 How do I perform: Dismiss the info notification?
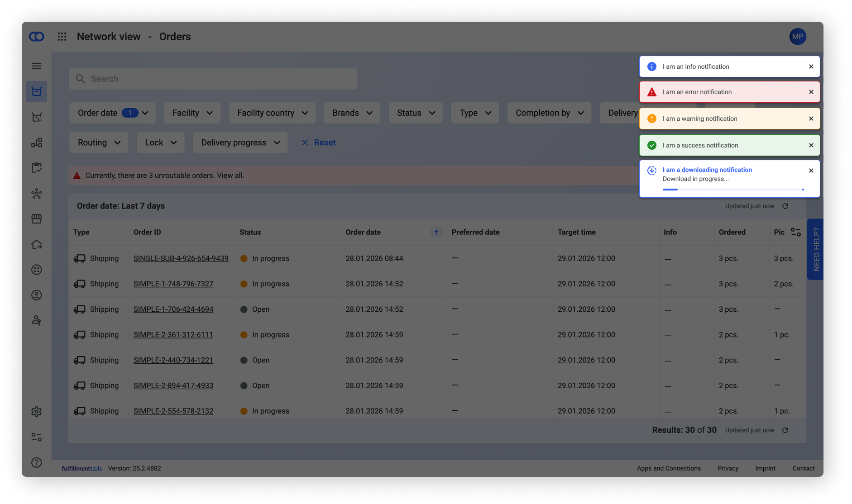pos(811,67)
